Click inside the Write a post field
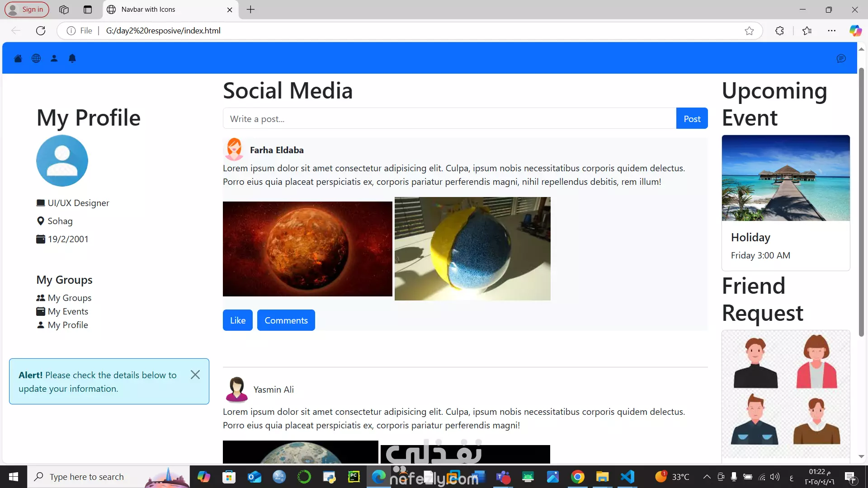The height and width of the screenshot is (488, 868). [449, 118]
